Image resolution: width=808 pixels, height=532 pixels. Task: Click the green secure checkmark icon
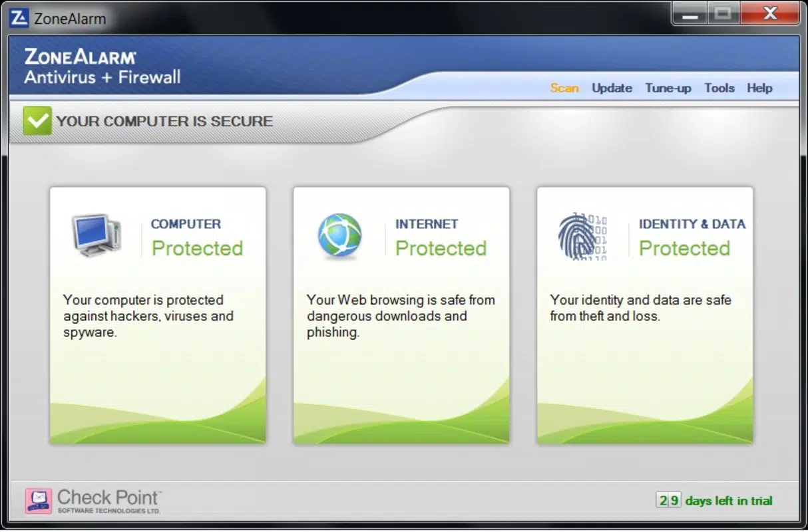coord(37,120)
